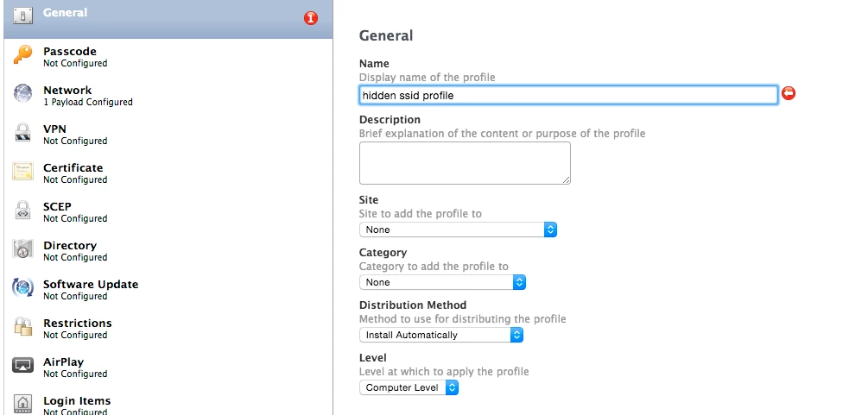Click the Description text area

point(465,163)
